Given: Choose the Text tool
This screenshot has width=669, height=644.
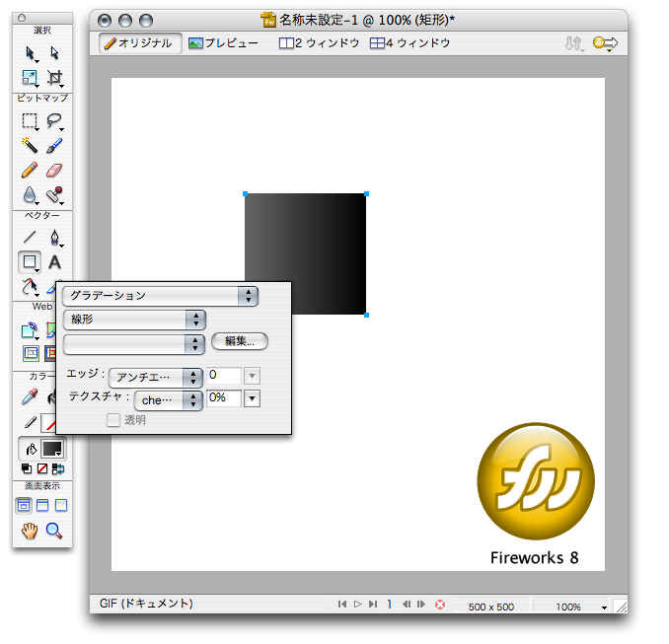Looking at the screenshot, I should (54, 262).
